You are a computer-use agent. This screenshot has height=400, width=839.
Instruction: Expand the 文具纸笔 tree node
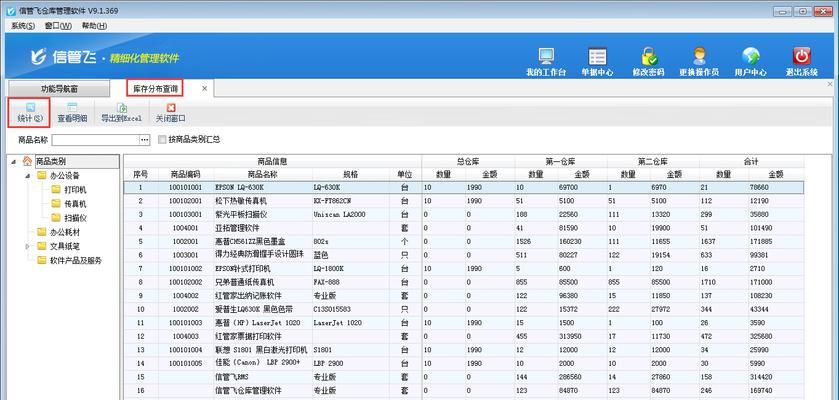point(27,247)
